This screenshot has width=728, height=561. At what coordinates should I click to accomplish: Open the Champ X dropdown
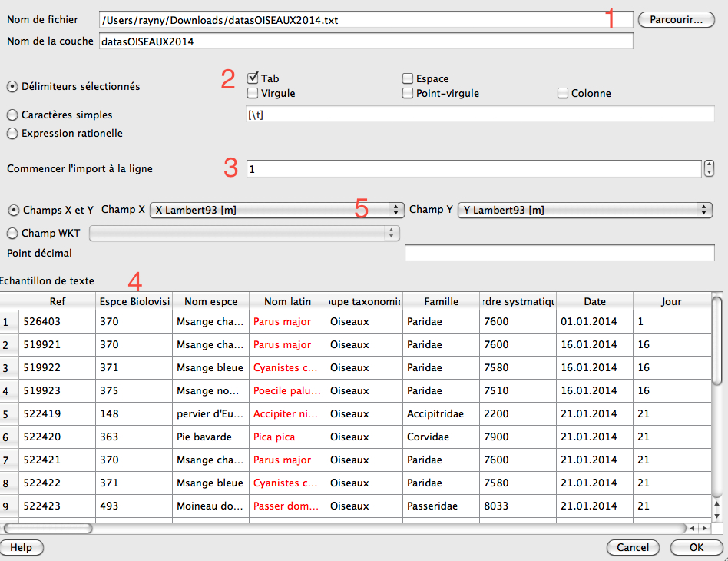[x=276, y=210]
